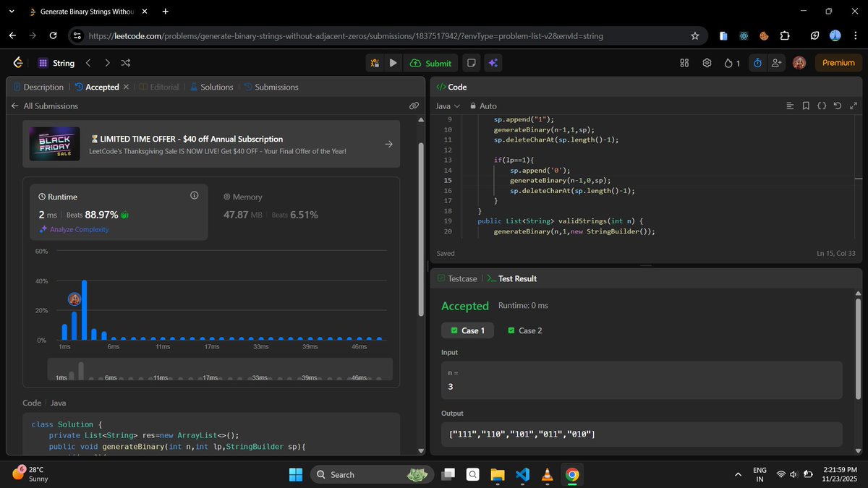Click the debugger icon
This screenshot has width=868, height=488.
[x=375, y=63]
